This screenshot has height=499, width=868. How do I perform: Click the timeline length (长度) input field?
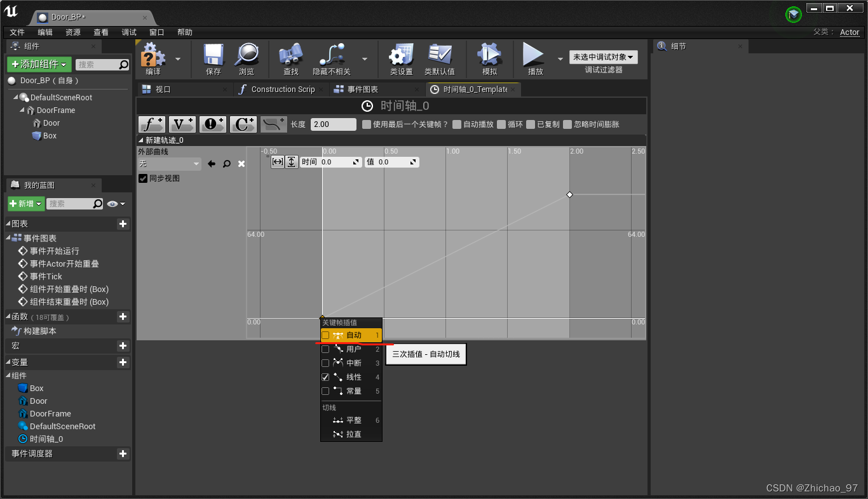point(333,124)
